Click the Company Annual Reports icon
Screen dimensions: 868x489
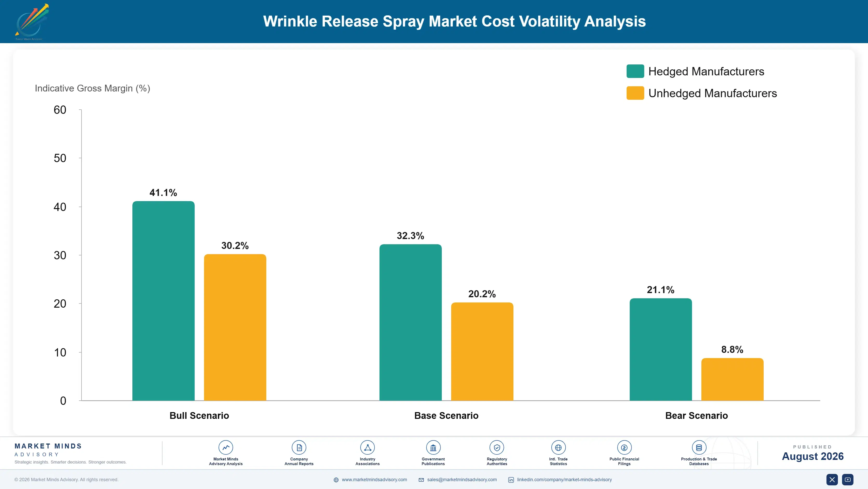pos(299,447)
